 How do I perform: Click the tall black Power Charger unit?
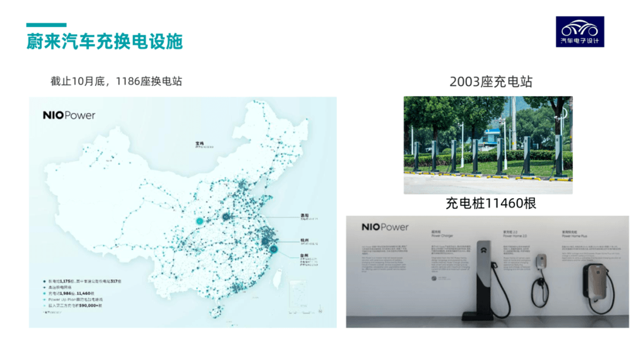[487, 281]
